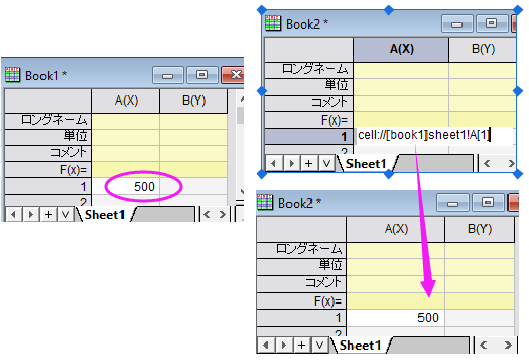This screenshot has width=529, height=361.
Task: Add a new sheet with plus button in Book1
Action: click(x=48, y=214)
